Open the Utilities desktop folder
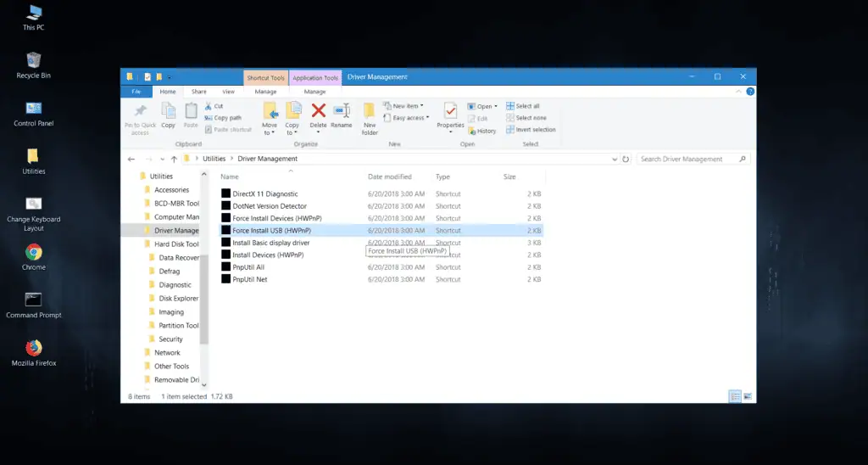The width and height of the screenshot is (868, 465). click(33, 161)
